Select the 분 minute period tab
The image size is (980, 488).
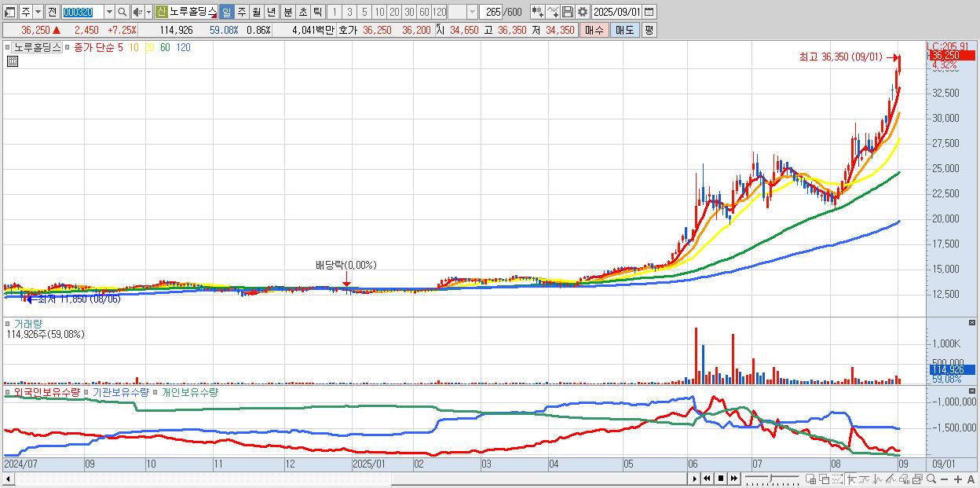(287, 12)
